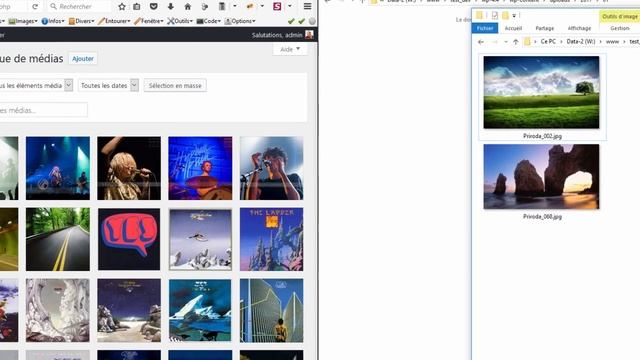Click the Priroda_068.jpg file name
The width and height of the screenshot is (640, 360).
tap(542, 217)
